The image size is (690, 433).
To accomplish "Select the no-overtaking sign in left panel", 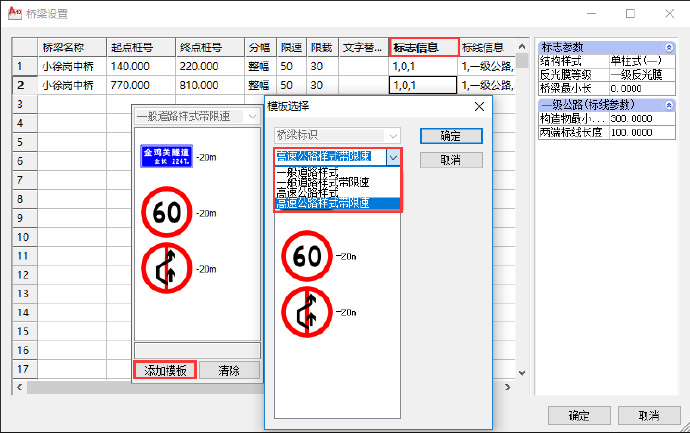I will 164,268.
